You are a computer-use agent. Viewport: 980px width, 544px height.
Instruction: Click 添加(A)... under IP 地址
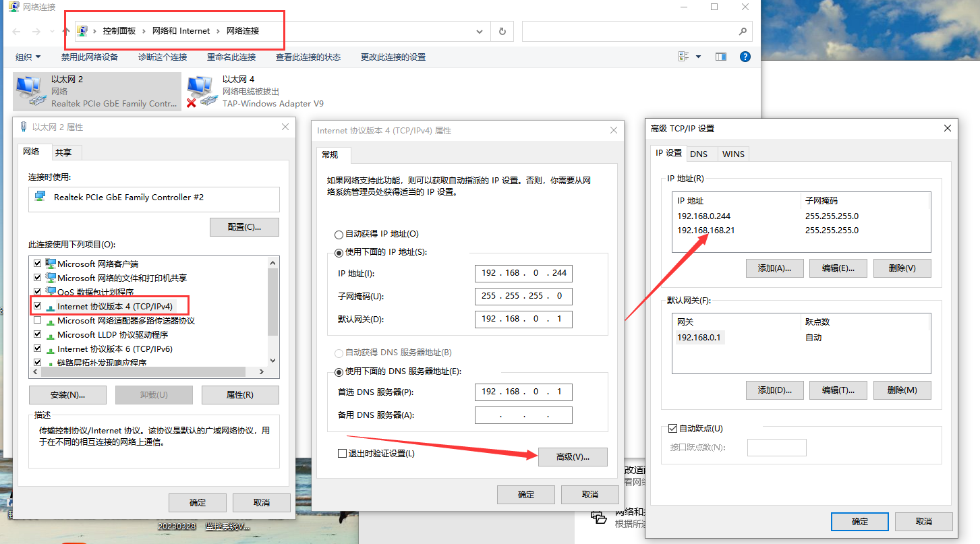coord(774,268)
